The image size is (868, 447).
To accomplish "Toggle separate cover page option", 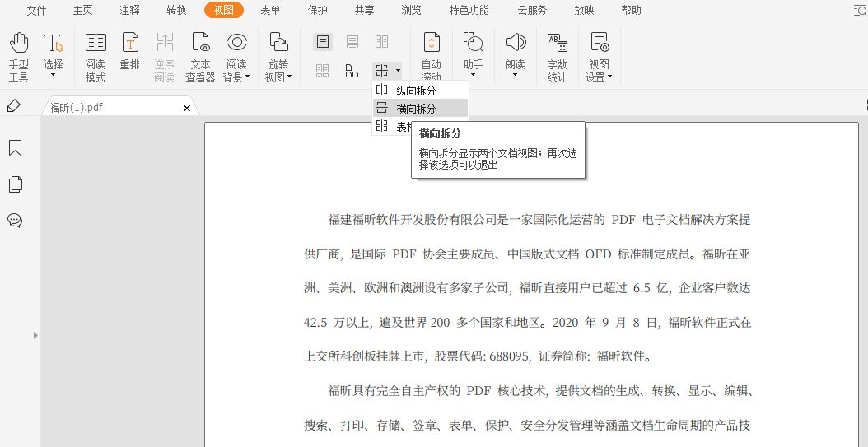I will coord(352,70).
